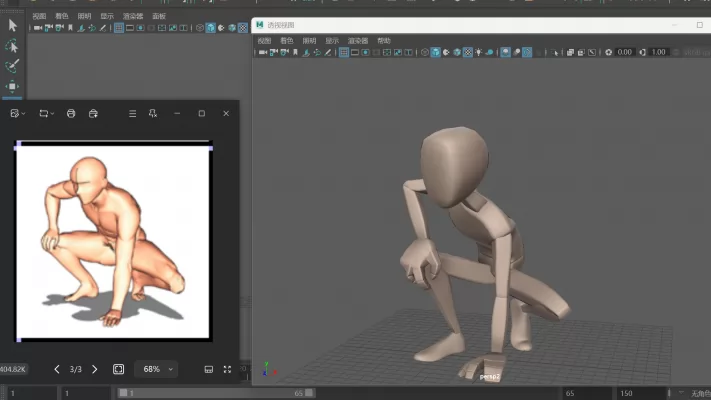Open the 68% zoom level dropdown
The image size is (711, 400).
[156, 369]
